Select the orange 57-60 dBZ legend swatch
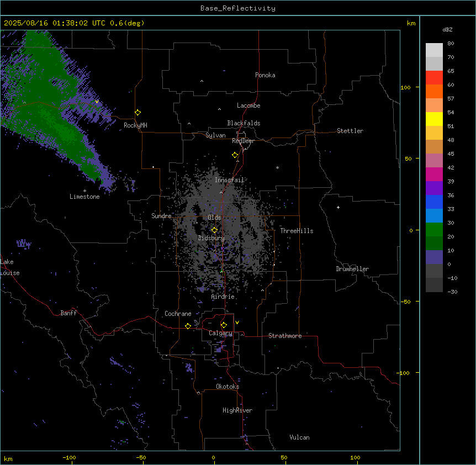The width and height of the screenshot is (476, 465). tap(434, 91)
